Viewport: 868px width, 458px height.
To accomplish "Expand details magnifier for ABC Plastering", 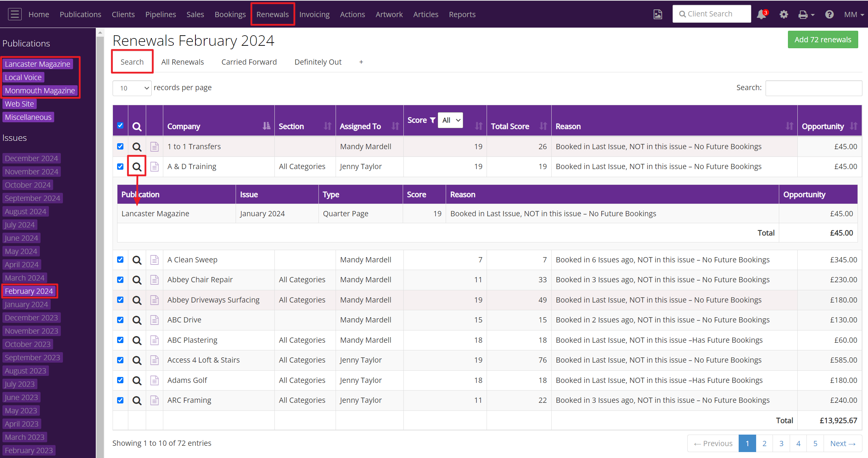I will tap(137, 340).
